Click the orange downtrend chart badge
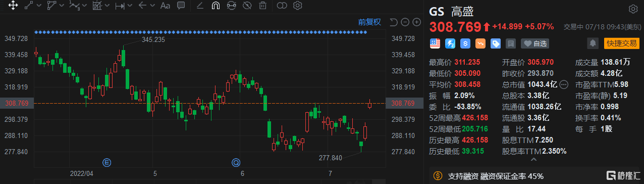Image resolution: width=644 pixels, height=184 pixels. click(x=480, y=43)
